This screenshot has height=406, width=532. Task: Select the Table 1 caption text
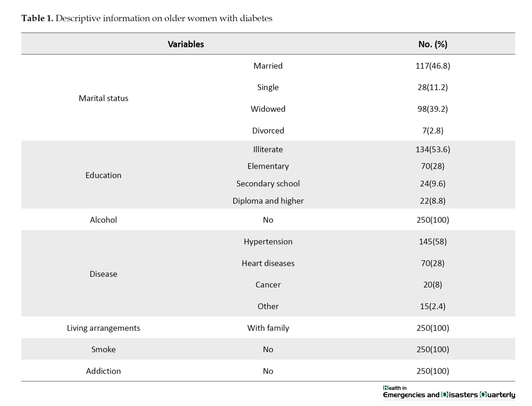pos(147,18)
